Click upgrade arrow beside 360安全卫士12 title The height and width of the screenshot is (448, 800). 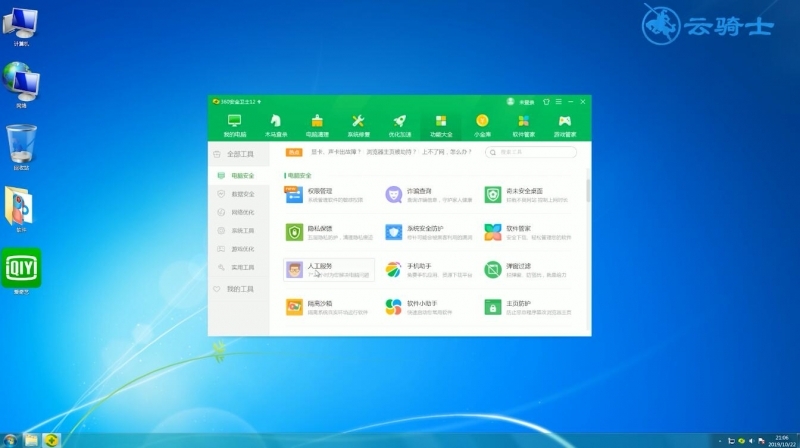pos(259,102)
